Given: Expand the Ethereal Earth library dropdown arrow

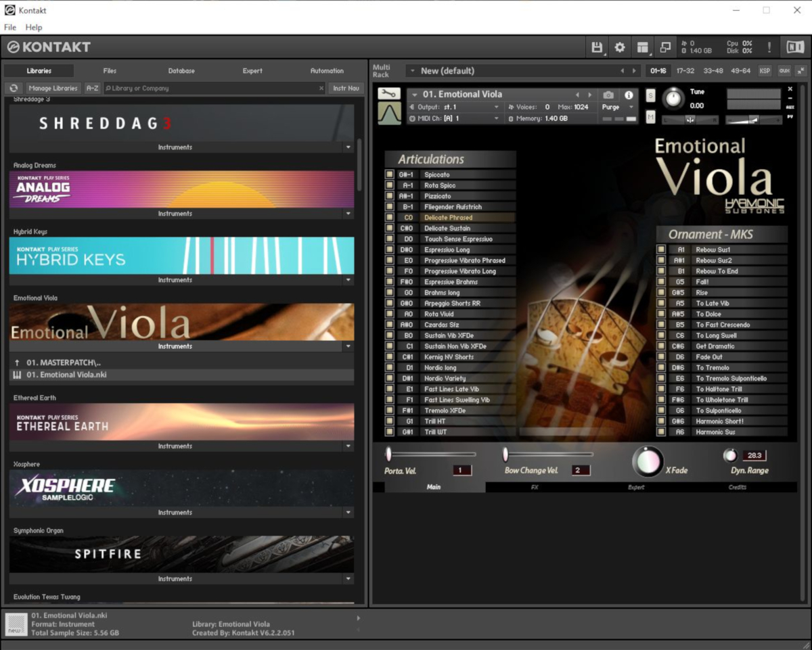Looking at the screenshot, I should pyautogui.click(x=348, y=446).
